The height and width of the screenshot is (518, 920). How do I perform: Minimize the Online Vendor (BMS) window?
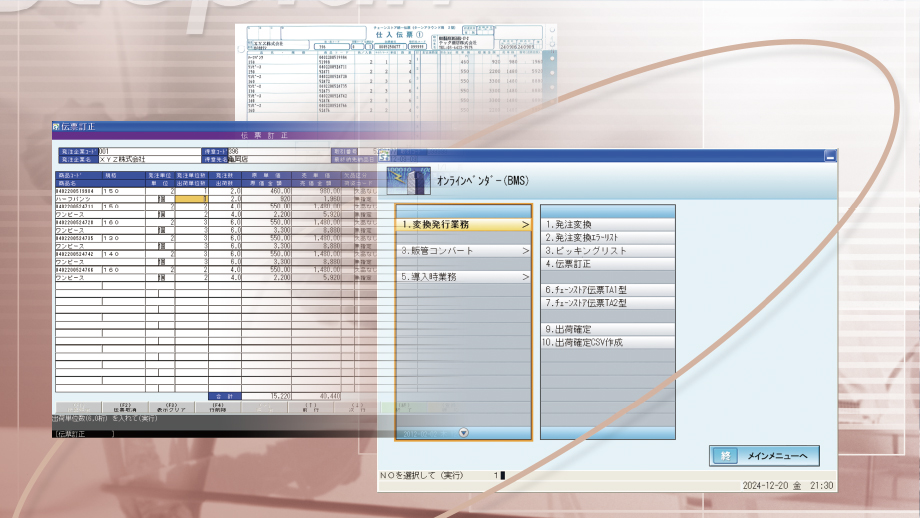[x=829, y=156]
